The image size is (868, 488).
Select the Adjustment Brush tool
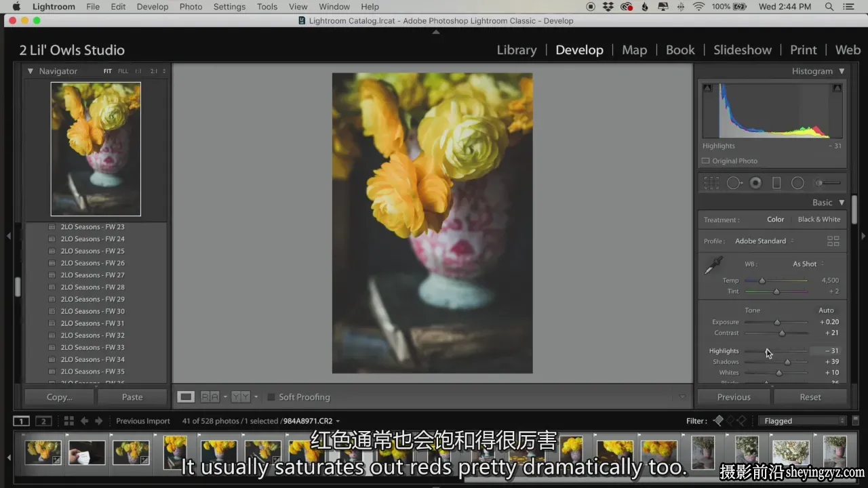[827, 183]
